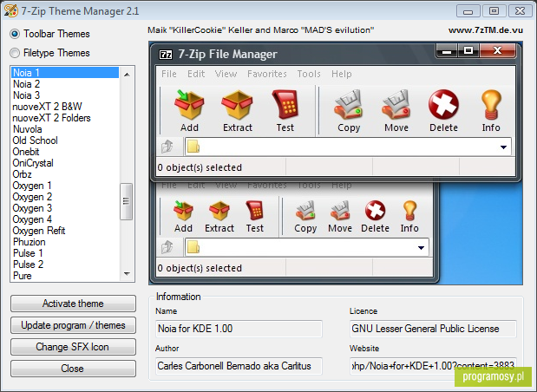Select nuoveXT 2 B&W theme
This screenshot has height=392, width=537.
pyautogui.click(x=65, y=107)
